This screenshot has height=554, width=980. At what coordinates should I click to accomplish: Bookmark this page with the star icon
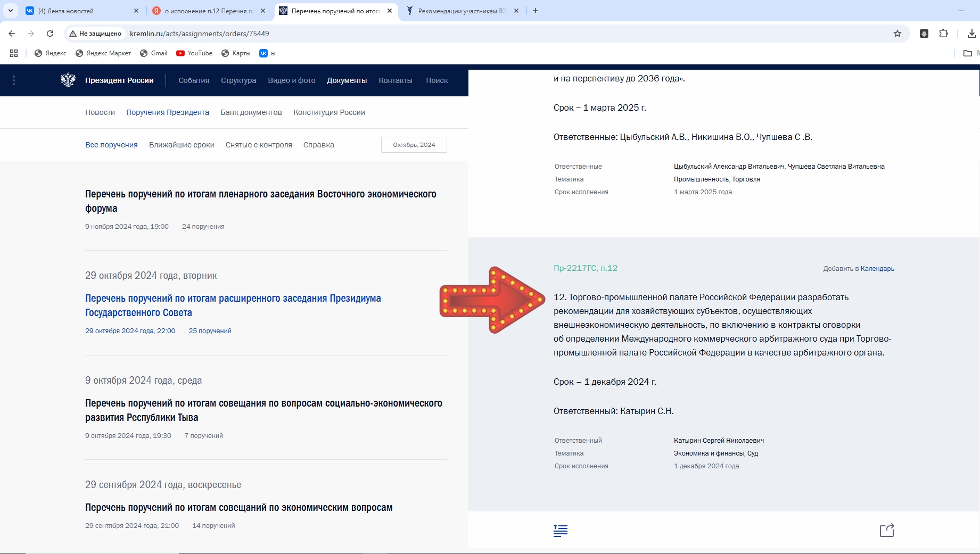897,34
